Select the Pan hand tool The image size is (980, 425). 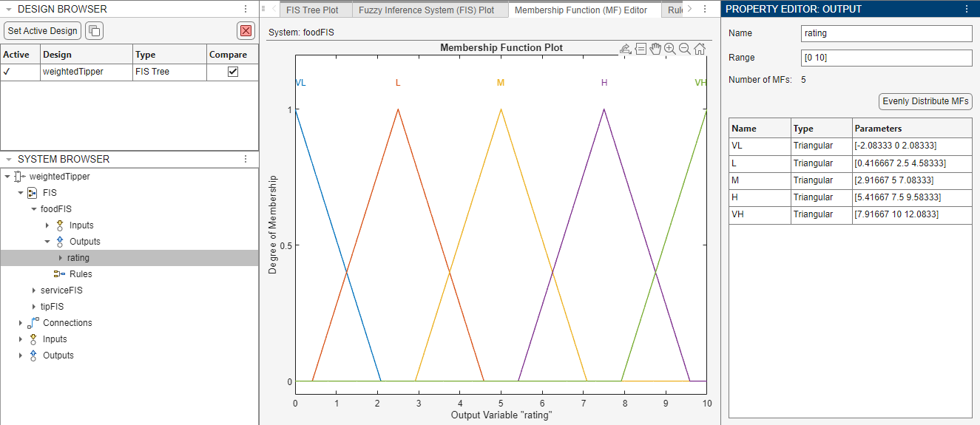point(655,49)
